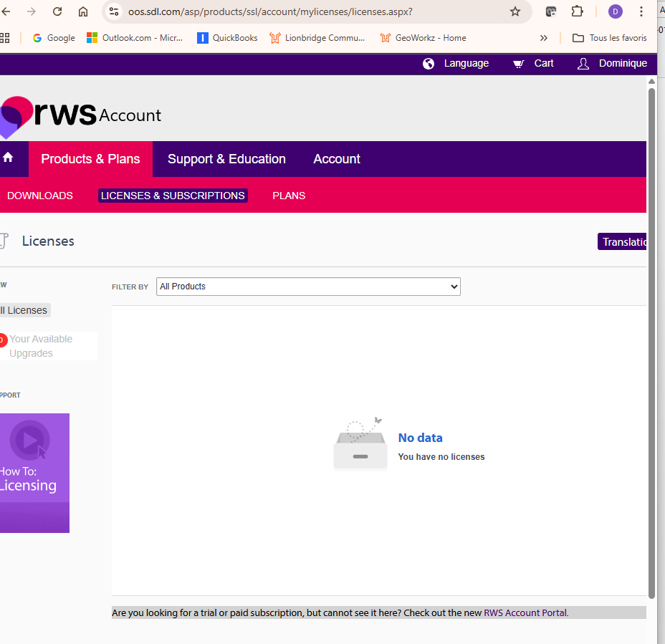665x644 pixels.
Task: Click the Chrome profile avatar D
Action: (615, 11)
